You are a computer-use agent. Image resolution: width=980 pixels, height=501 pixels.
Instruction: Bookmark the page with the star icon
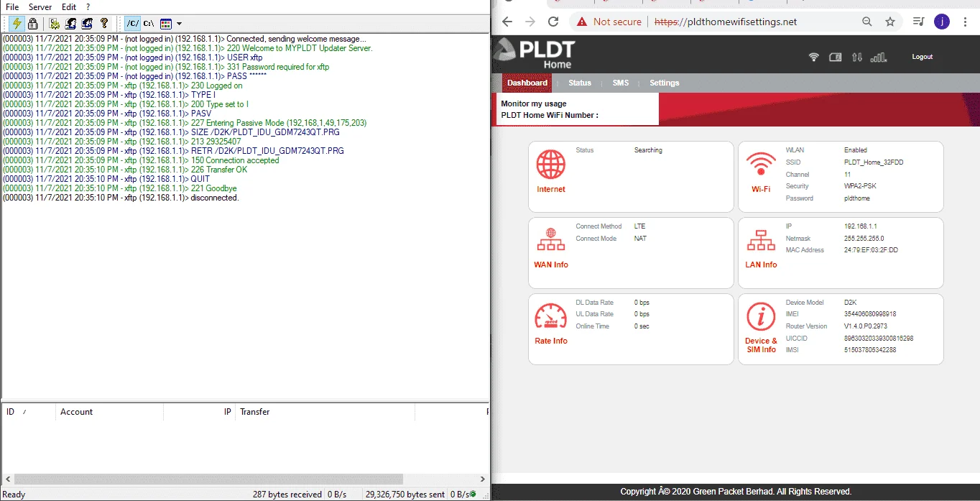(890, 22)
